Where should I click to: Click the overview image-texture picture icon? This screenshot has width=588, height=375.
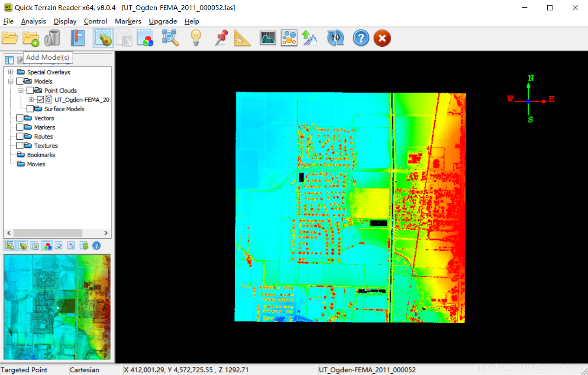click(35, 246)
